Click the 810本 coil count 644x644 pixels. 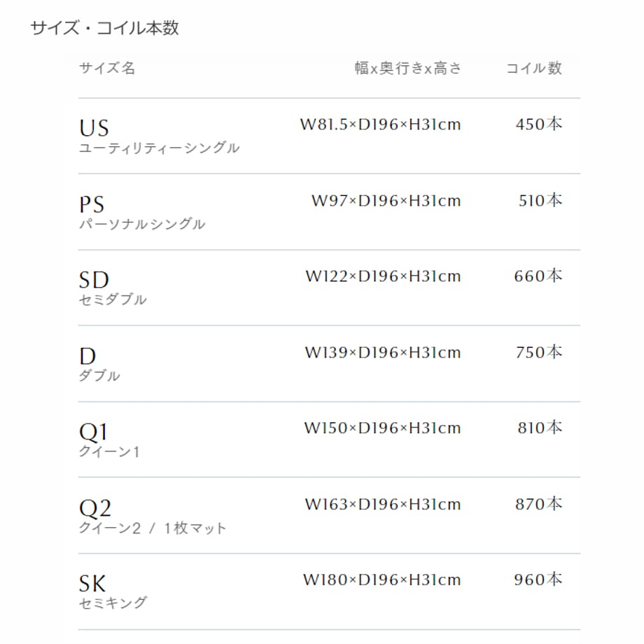[540, 428]
